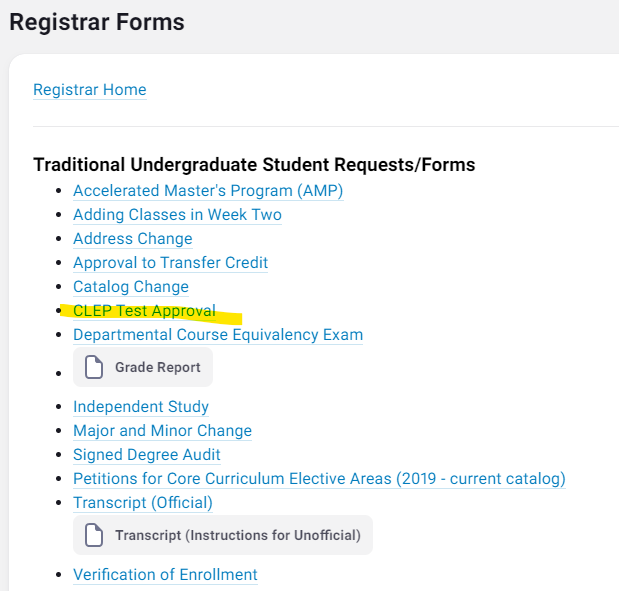Image resolution: width=619 pixels, height=591 pixels.
Task: Click the Signed Degree Audit link
Action: (x=146, y=455)
